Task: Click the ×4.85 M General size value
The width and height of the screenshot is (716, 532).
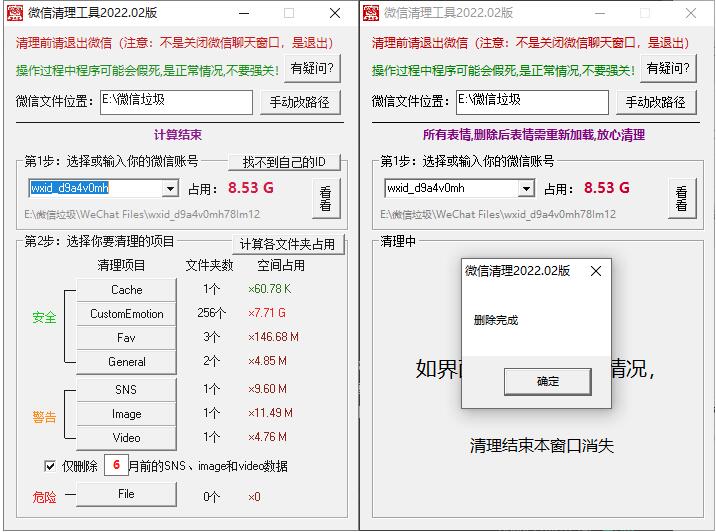Action: point(267,361)
